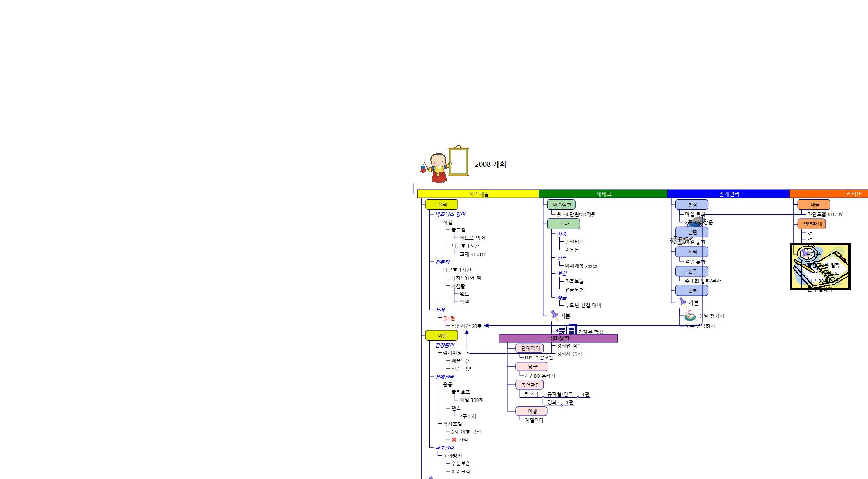
Task: Click the 공연관람 node
Action: (x=530, y=385)
